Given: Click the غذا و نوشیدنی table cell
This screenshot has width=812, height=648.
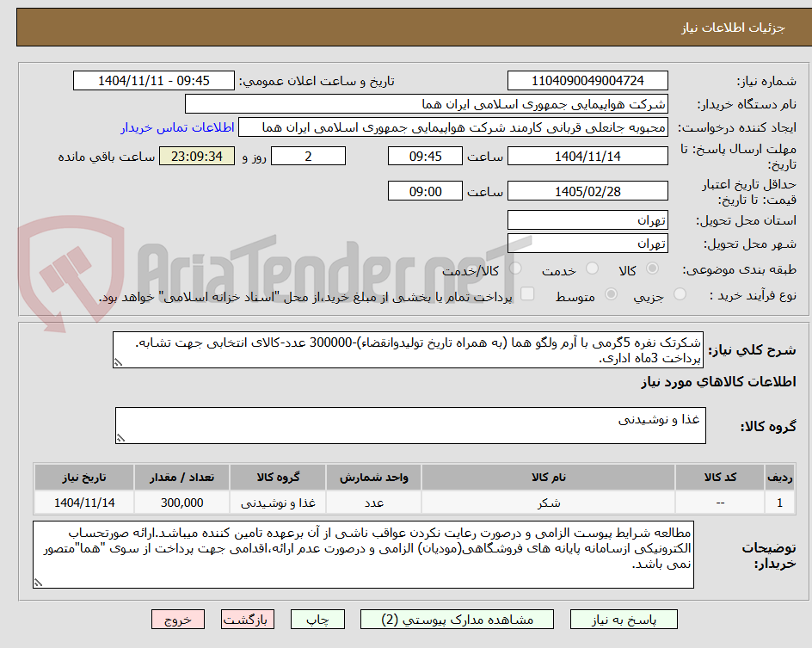Looking at the screenshot, I should (278, 503).
